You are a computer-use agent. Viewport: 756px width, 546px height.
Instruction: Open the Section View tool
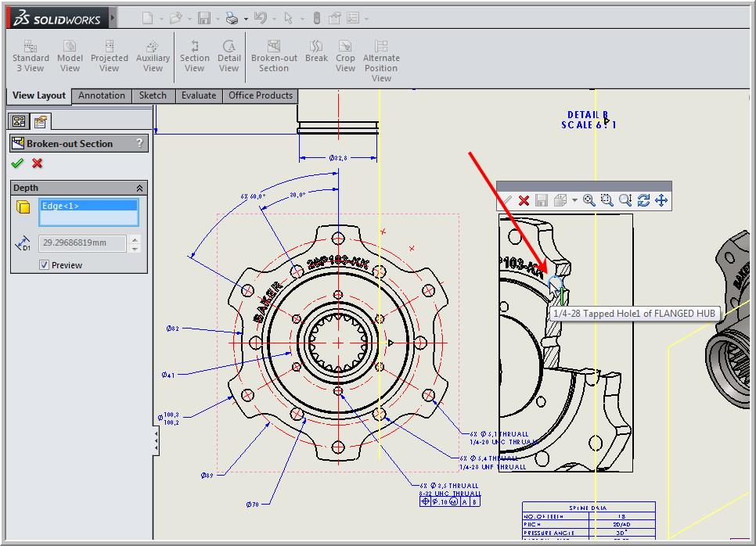(194, 56)
